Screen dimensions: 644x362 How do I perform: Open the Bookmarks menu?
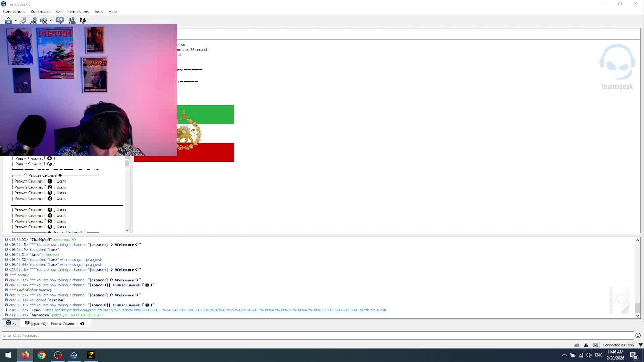tap(40, 11)
